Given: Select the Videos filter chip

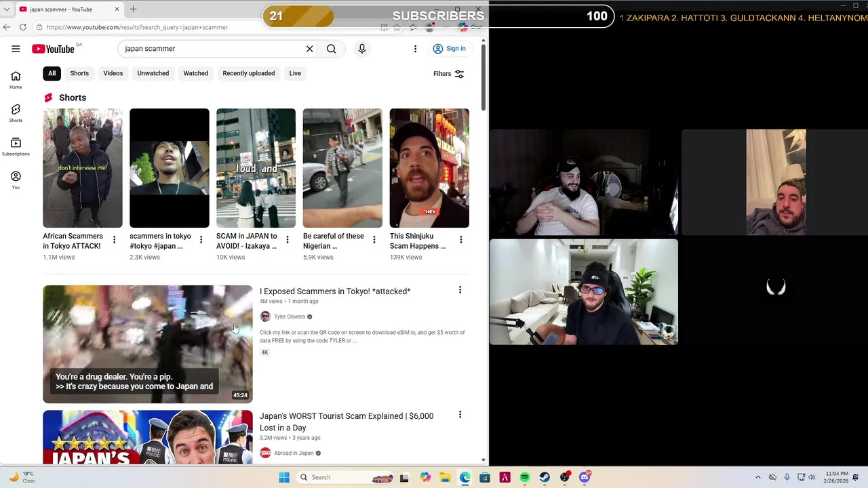Looking at the screenshot, I should (113, 73).
